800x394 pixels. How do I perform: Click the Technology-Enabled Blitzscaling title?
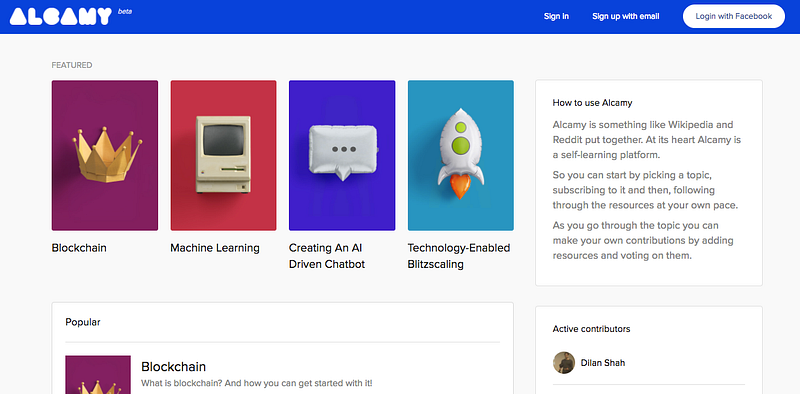(x=459, y=256)
